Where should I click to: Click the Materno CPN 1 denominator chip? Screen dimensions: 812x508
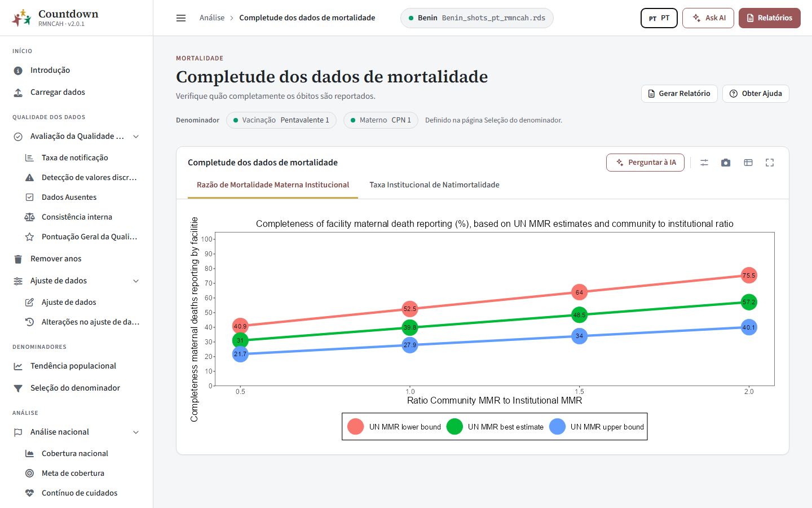pos(381,120)
